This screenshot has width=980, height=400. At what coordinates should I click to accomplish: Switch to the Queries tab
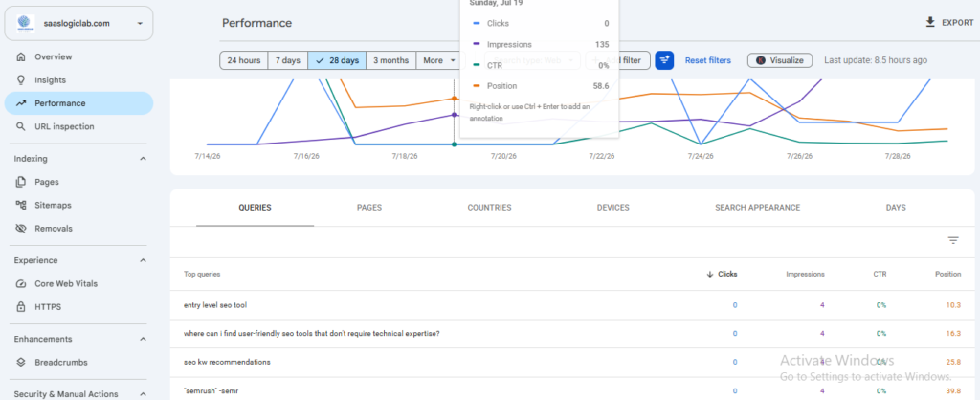255,208
